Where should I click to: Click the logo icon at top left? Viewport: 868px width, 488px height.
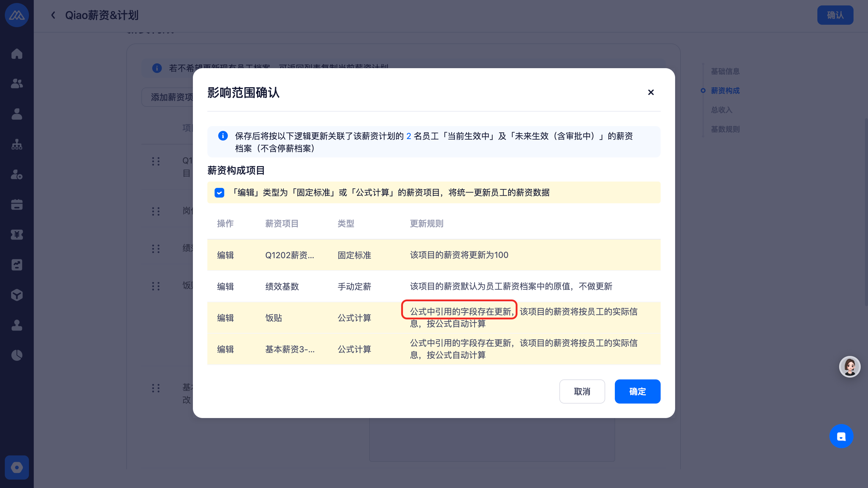17,15
